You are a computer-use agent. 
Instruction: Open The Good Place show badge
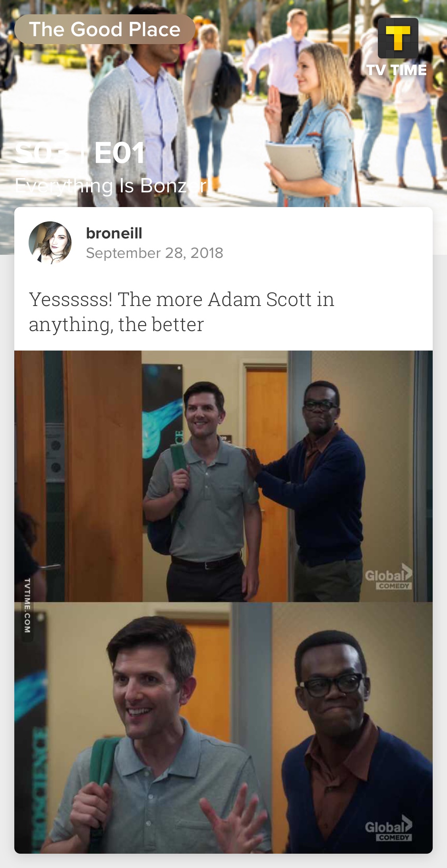click(105, 29)
